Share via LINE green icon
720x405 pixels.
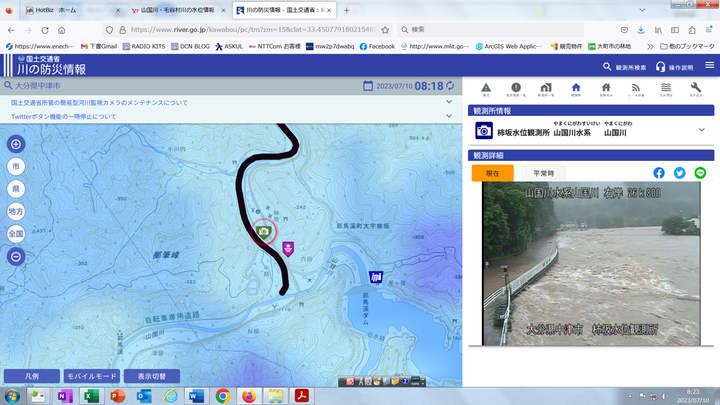point(700,173)
